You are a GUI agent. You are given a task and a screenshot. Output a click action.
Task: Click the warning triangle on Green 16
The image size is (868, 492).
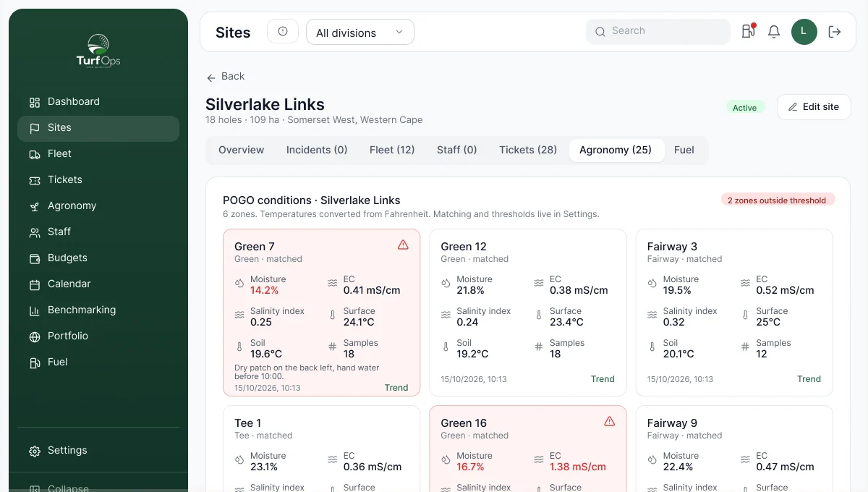click(609, 421)
